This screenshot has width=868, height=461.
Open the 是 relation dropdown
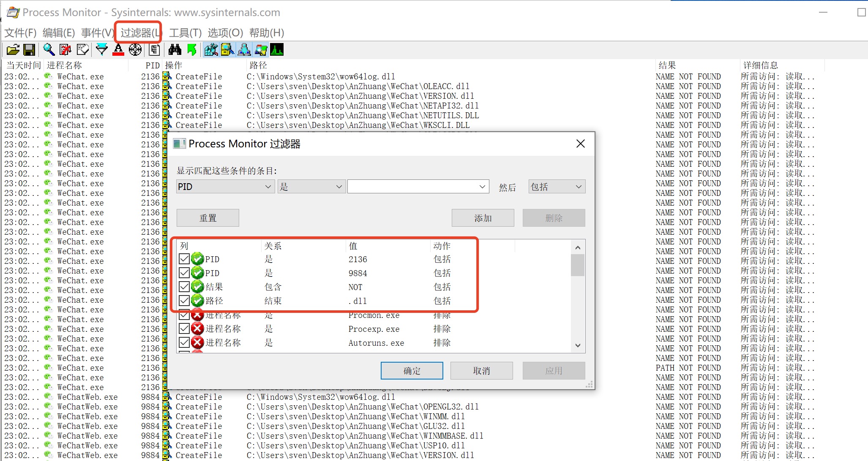tap(311, 187)
